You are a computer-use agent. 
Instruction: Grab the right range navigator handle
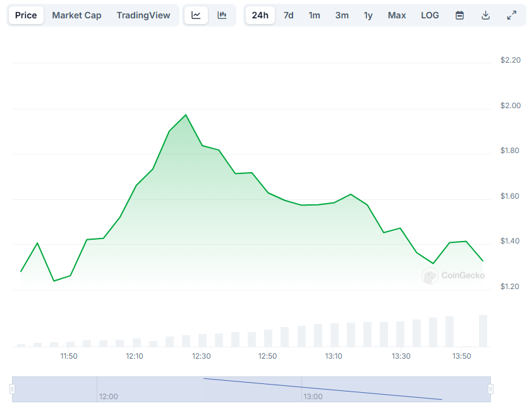(490, 389)
